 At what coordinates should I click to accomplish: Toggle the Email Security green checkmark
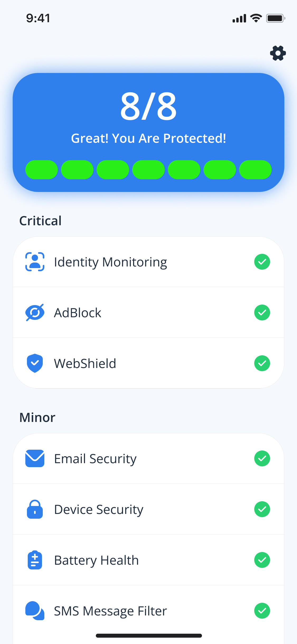click(262, 458)
